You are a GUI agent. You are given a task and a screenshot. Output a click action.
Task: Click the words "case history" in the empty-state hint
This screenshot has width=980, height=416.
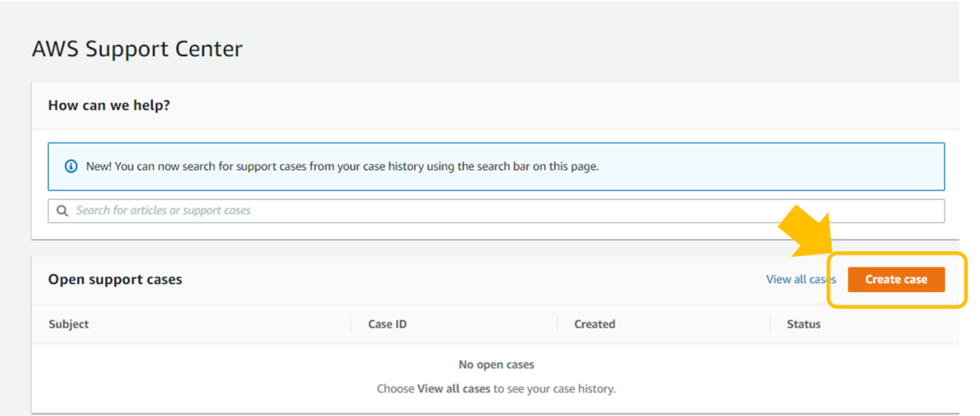click(x=581, y=389)
